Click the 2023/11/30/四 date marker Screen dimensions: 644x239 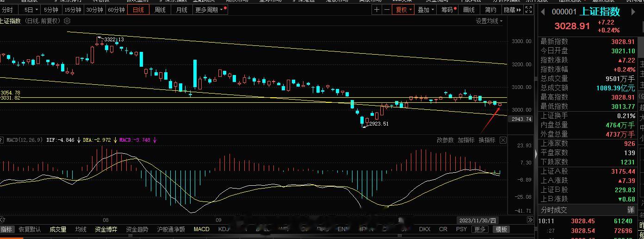(477, 220)
